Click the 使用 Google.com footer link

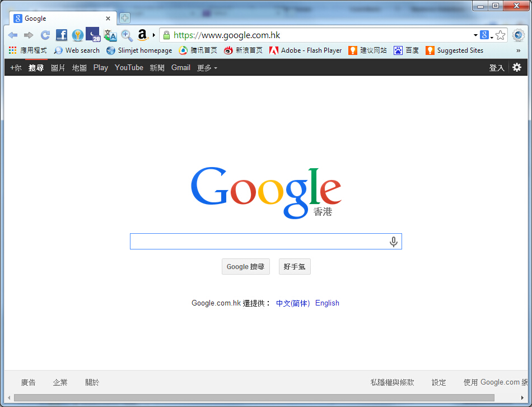click(496, 382)
